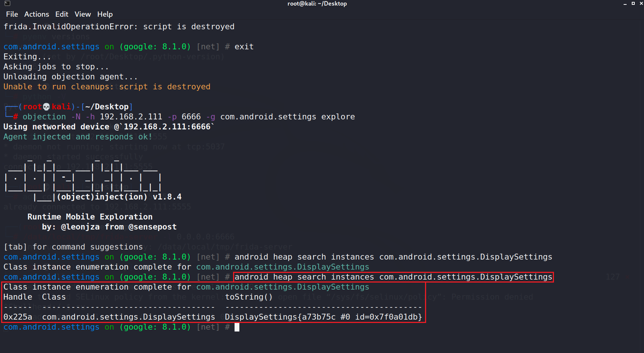The image size is (644, 353).
Task: Click the exit command text
Action: click(x=244, y=47)
